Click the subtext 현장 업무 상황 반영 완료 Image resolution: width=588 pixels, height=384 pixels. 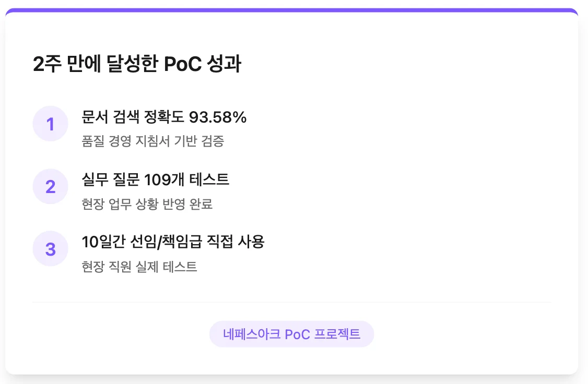147,204
